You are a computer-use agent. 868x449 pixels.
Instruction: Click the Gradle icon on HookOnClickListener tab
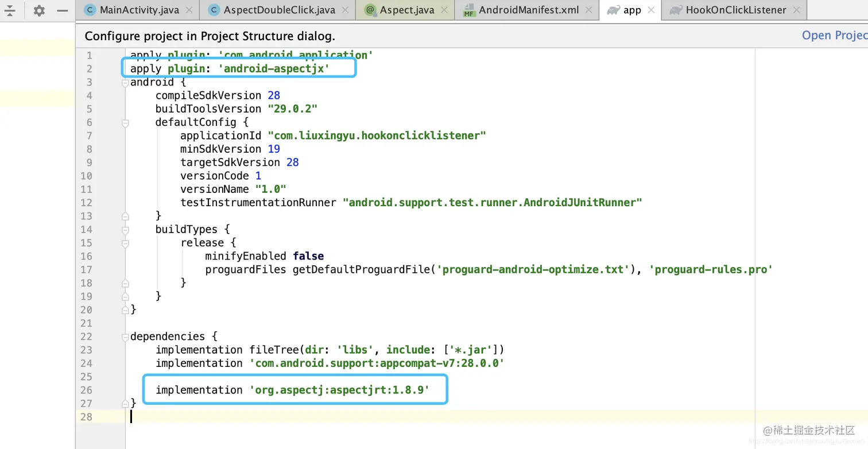[676, 10]
